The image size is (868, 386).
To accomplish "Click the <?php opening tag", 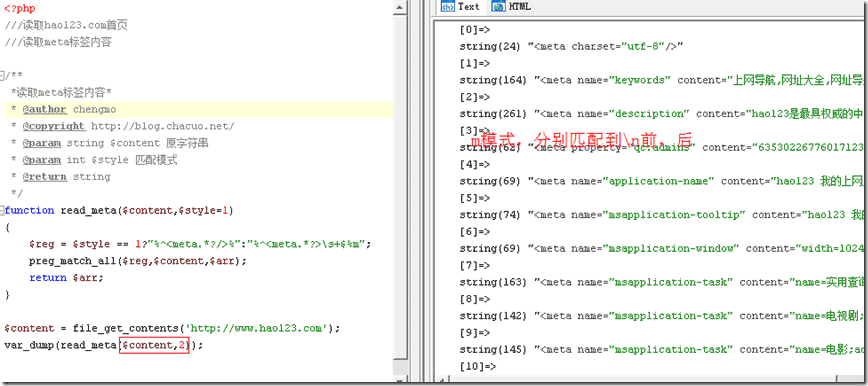I will point(20,9).
